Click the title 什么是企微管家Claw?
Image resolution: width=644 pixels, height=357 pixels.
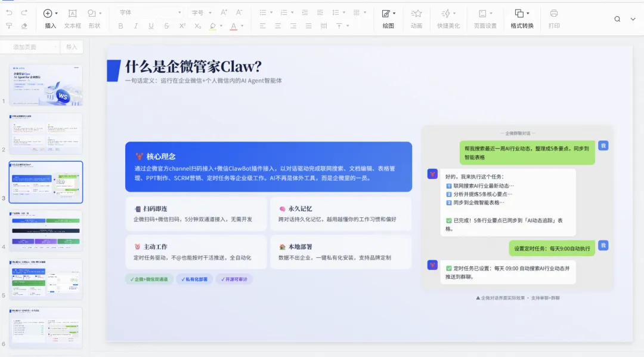click(193, 67)
